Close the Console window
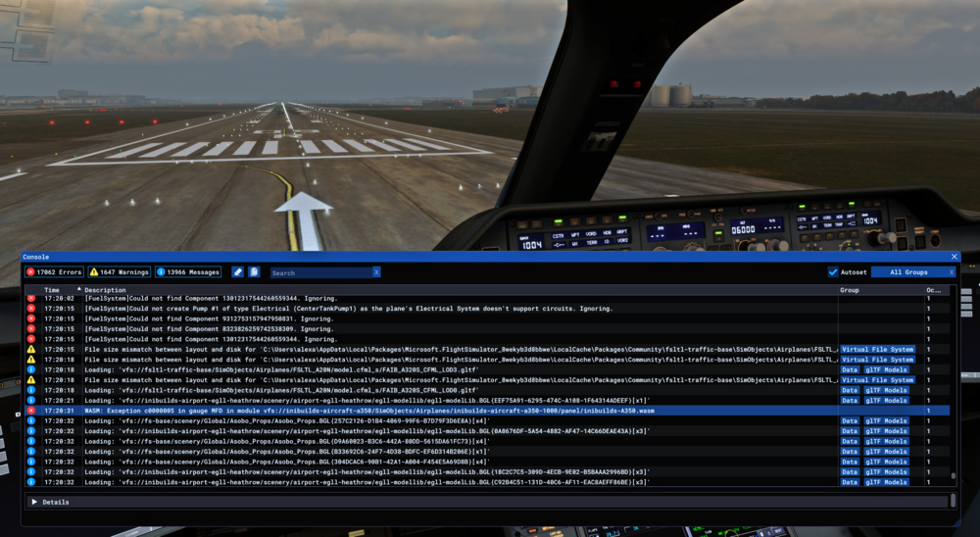Screen dimensions: 980x537 coord(954,257)
